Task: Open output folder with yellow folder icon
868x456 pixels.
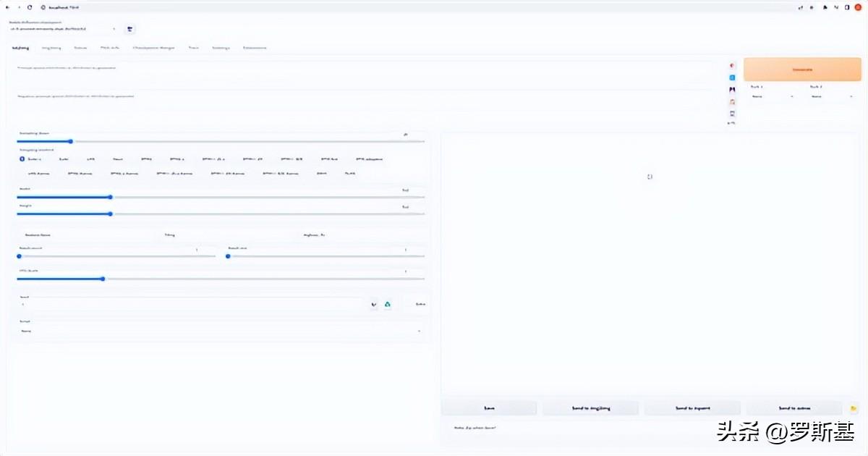Action: 854,408
